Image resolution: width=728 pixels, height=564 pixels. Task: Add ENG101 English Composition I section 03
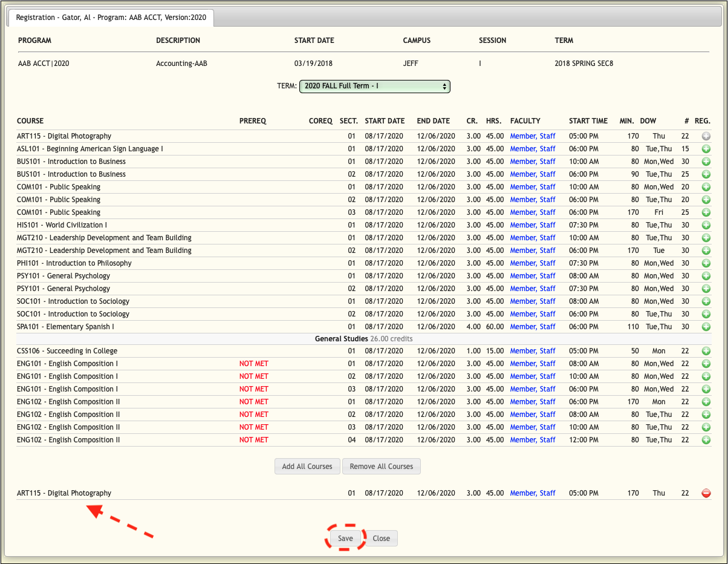click(706, 389)
